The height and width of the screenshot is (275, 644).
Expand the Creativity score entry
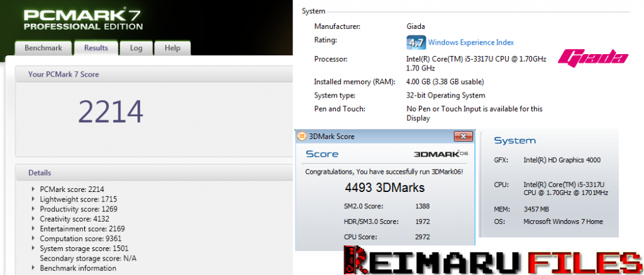33,219
